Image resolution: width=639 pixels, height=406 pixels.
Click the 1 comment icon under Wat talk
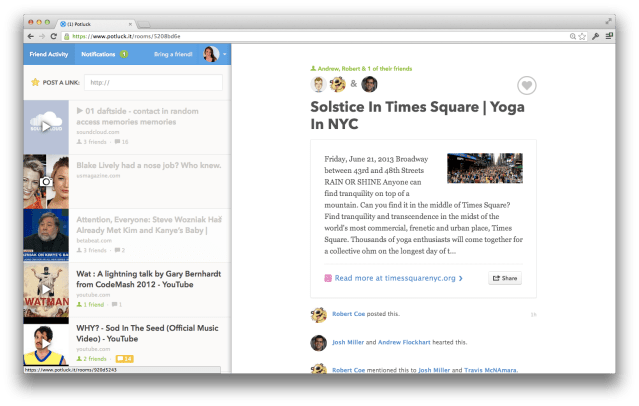117,304
